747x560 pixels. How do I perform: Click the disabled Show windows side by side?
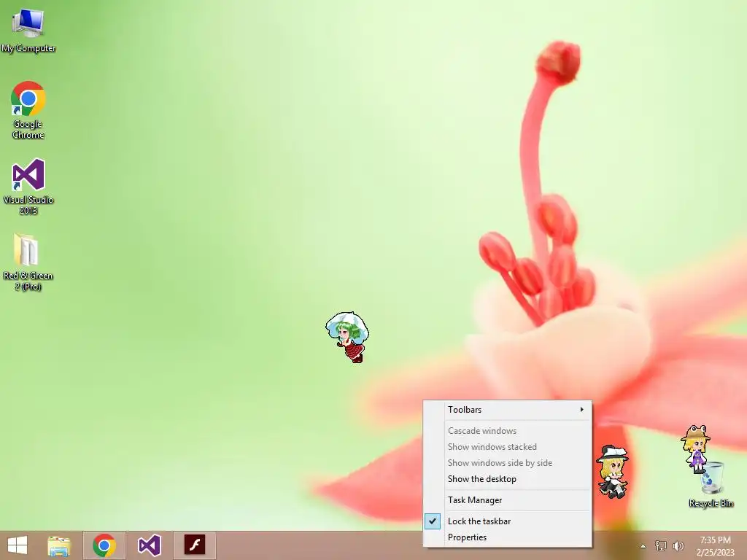click(508, 463)
